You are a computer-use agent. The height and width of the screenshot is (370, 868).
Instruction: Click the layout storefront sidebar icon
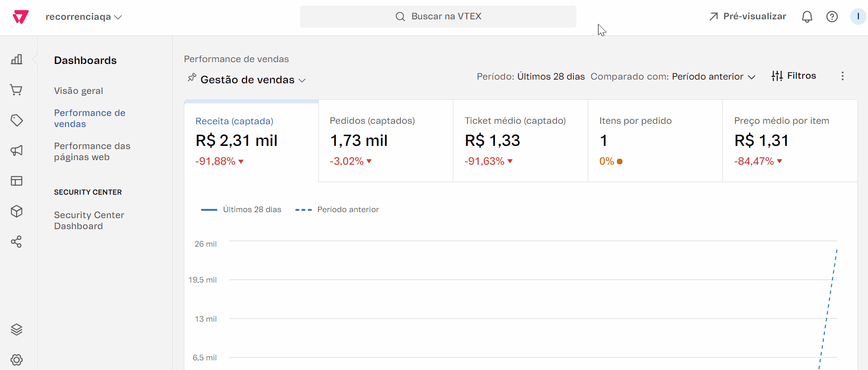(x=17, y=181)
